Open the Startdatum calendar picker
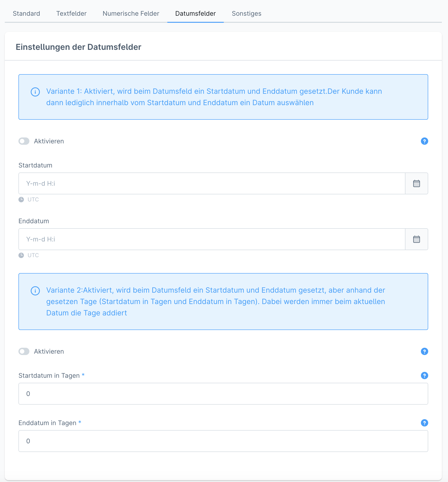448x482 pixels. tap(416, 183)
